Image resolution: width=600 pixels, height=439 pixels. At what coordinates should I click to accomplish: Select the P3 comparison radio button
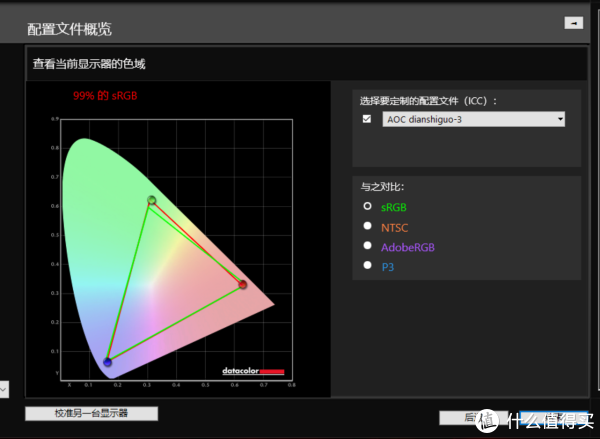pyautogui.click(x=367, y=265)
